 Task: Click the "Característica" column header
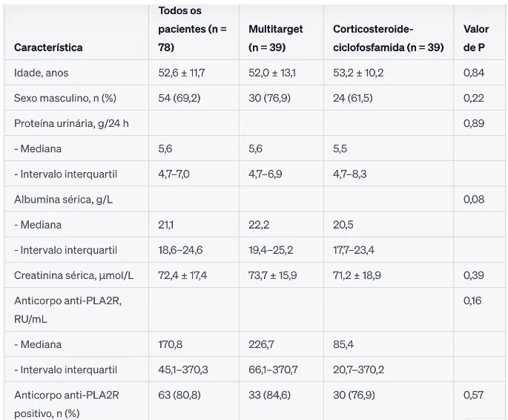point(48,47)
